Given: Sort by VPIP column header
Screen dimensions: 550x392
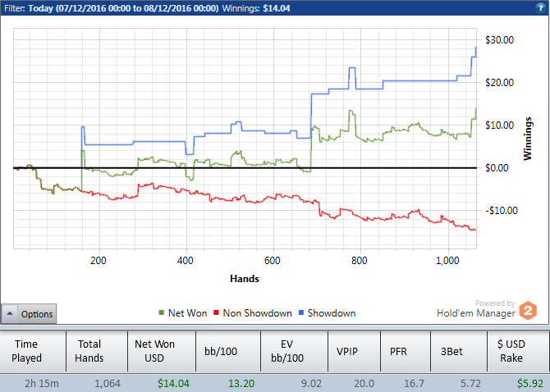Looking at the screenshot, I should click(355, 351).
